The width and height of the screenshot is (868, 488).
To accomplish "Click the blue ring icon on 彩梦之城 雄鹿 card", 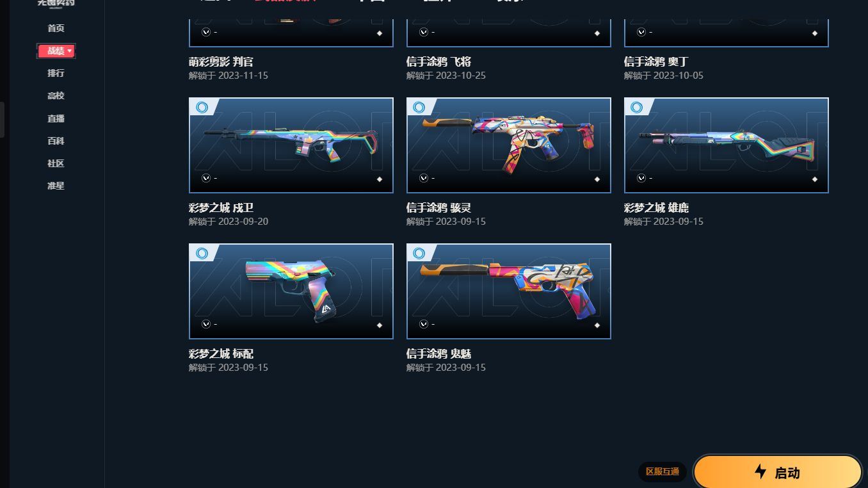I will tap(637, 108).
